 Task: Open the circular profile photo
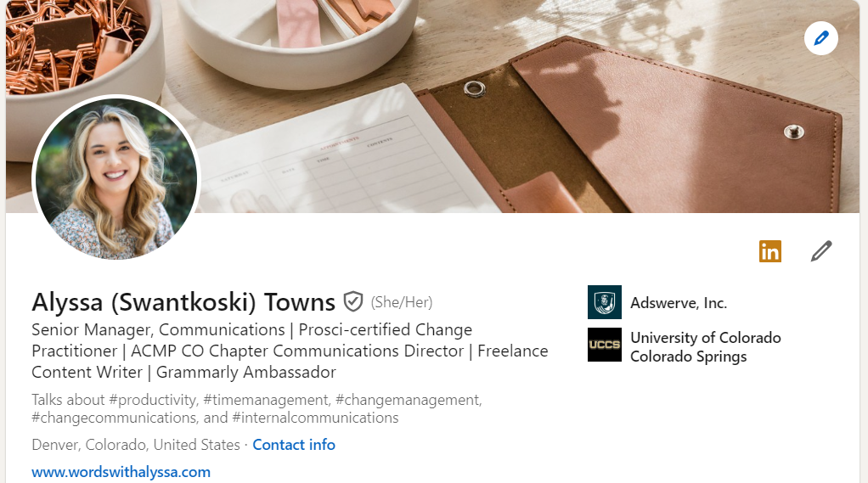[116, 178]
